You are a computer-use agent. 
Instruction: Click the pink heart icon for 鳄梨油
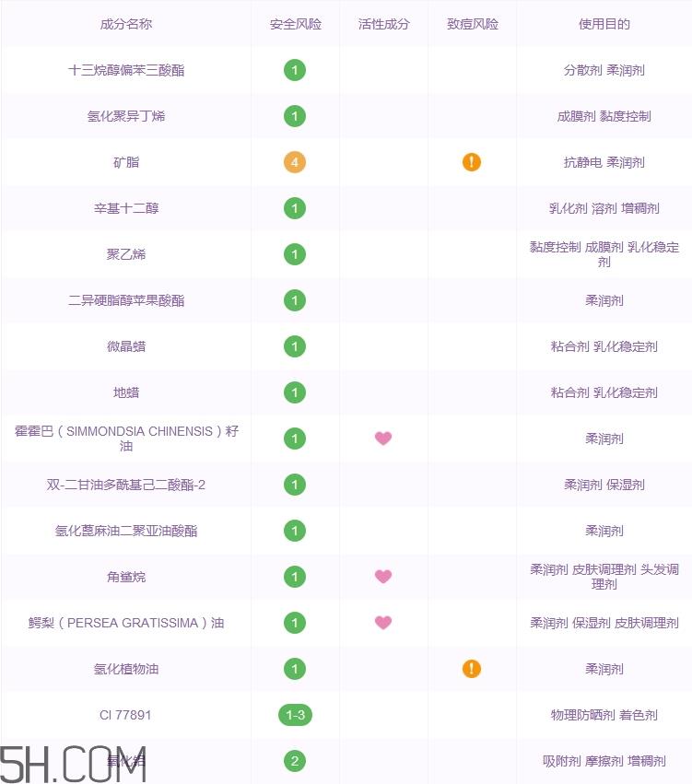[x=383, y=622]
